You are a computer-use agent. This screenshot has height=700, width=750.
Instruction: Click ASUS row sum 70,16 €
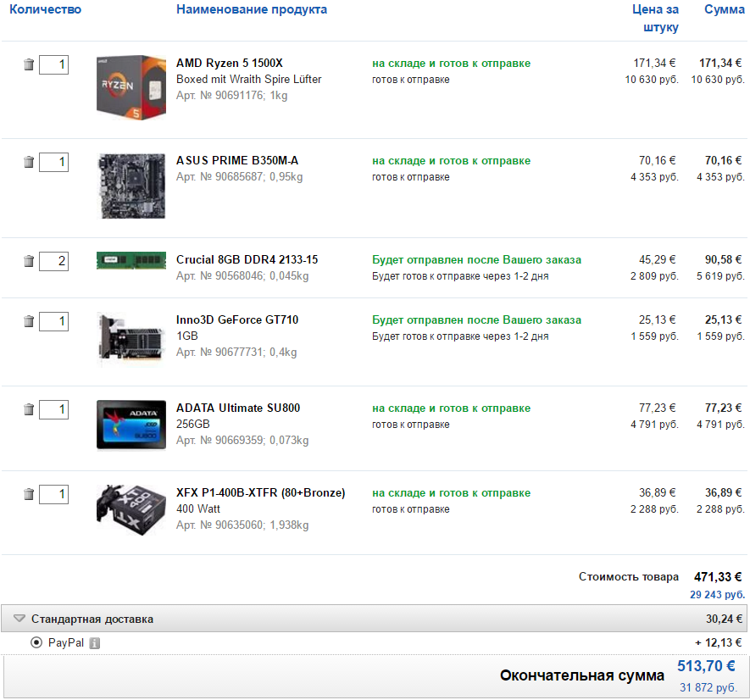723,161
